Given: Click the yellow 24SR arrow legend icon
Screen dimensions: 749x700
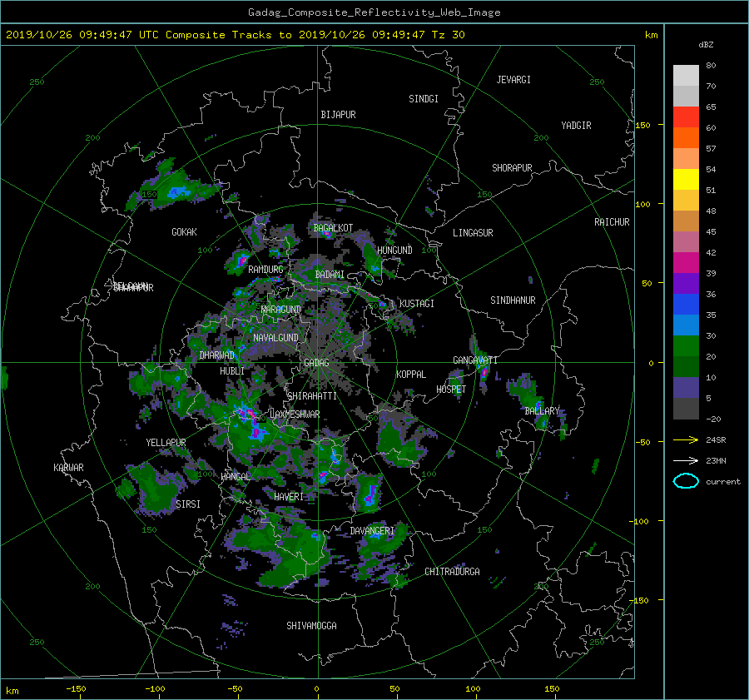Looking at the screenshot, I should click(x=686, y=440).
